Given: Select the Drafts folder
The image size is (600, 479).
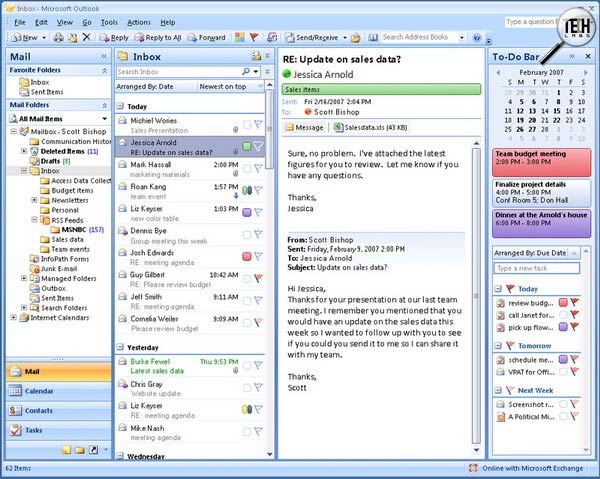Looking at the screenshot, I should (51, 161).
